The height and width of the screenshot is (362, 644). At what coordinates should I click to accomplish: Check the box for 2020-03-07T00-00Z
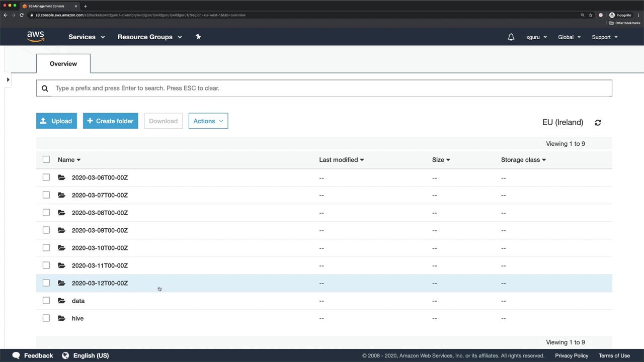pyautogui.click(x=46, y=195)
